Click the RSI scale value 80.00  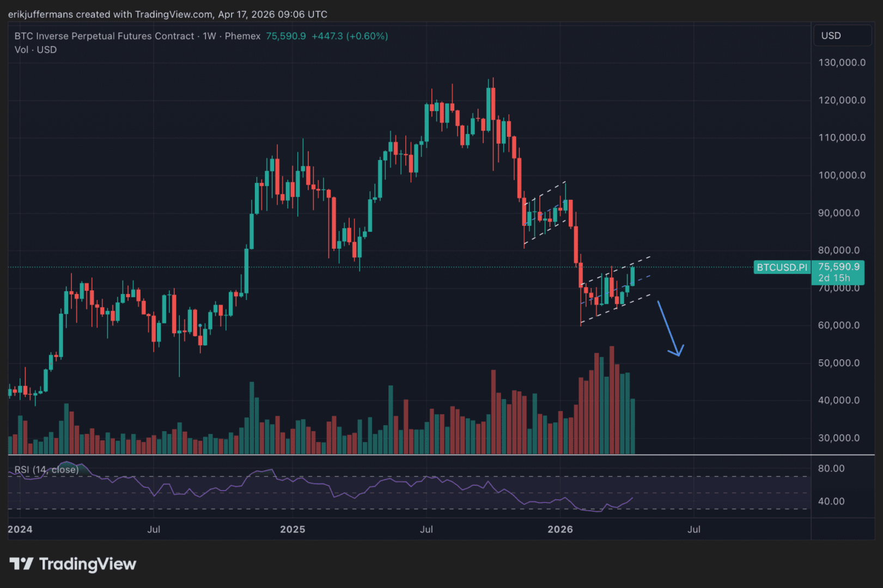[831, 468]
